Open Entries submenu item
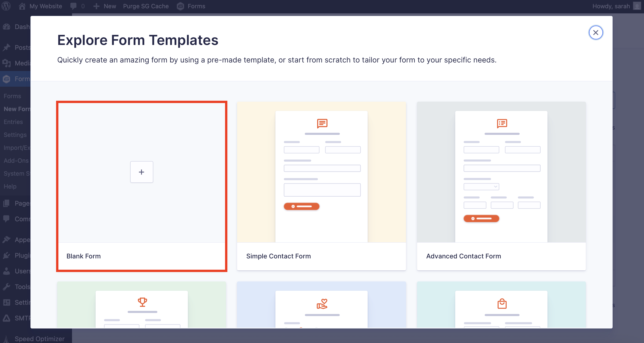Image resolution: width=644 pixels, height=343 pixels. coord(13,122)
